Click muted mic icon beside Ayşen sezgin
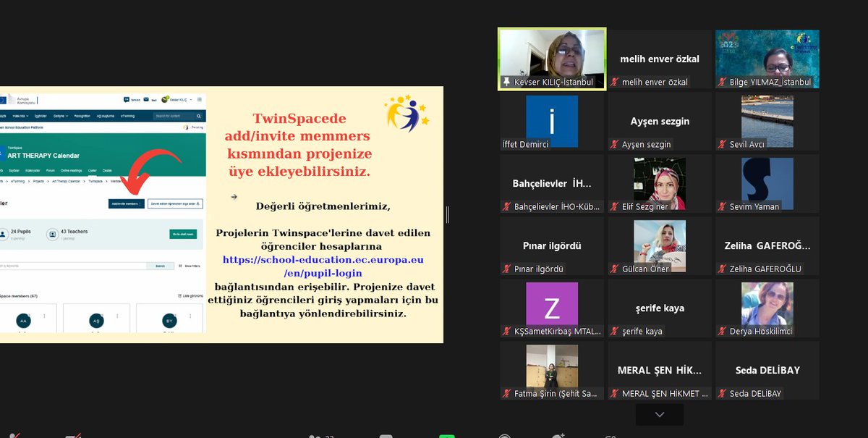Screen dimensions: 868x438 pos(615,145)
